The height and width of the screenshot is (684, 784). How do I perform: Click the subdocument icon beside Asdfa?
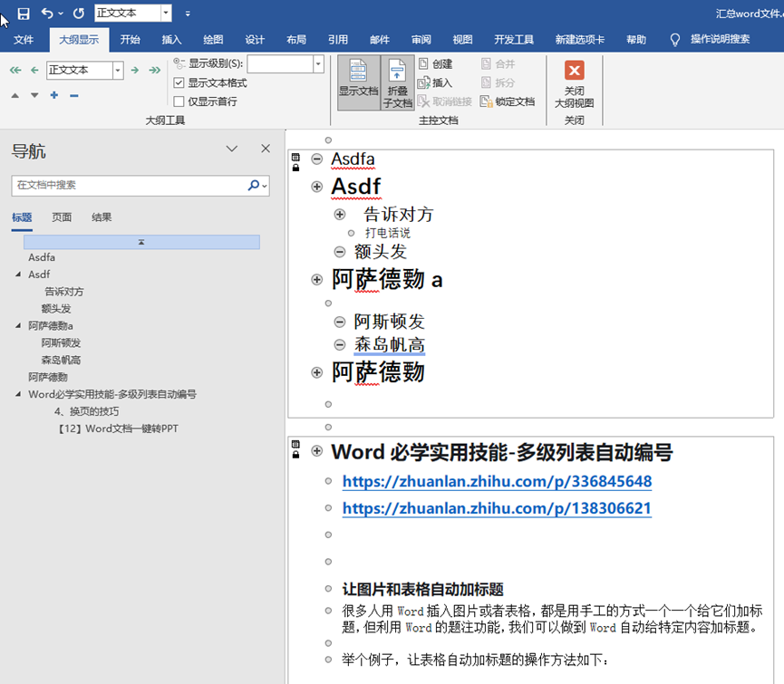click(x=295, y=158)
